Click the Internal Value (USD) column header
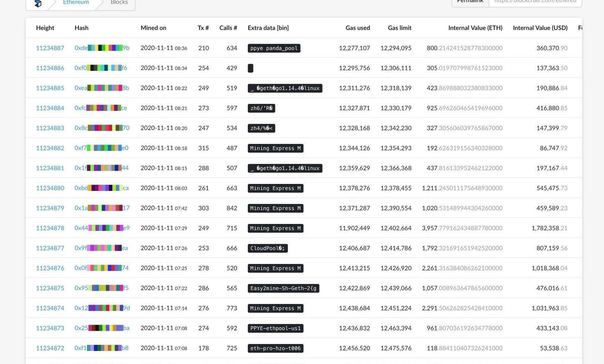 540,28
